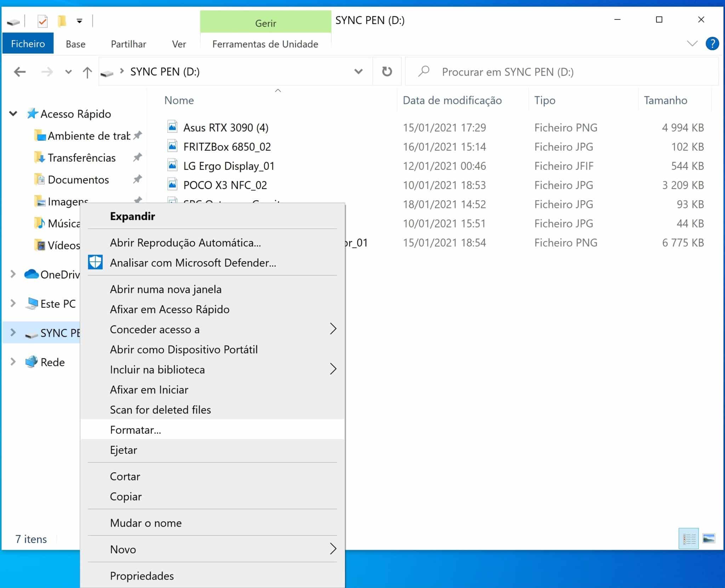Collapse the Acesso Rápido tree node

13,114
